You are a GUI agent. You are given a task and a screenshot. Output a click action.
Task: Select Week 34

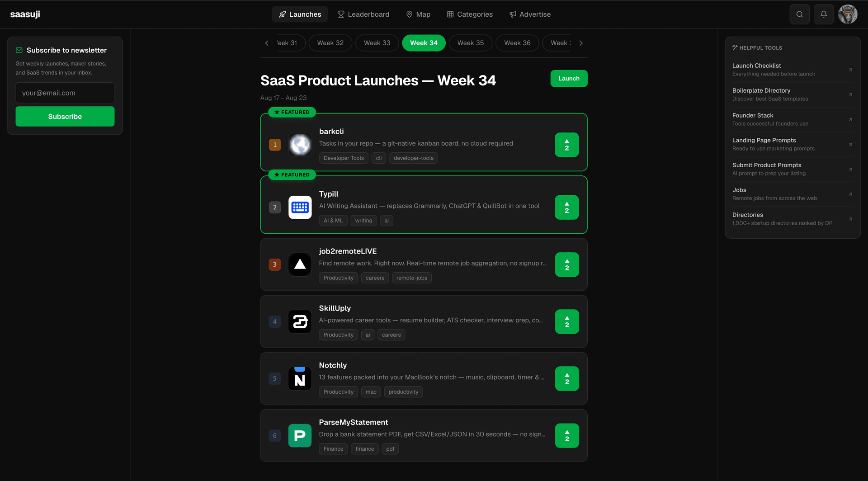tap(424, 43)
